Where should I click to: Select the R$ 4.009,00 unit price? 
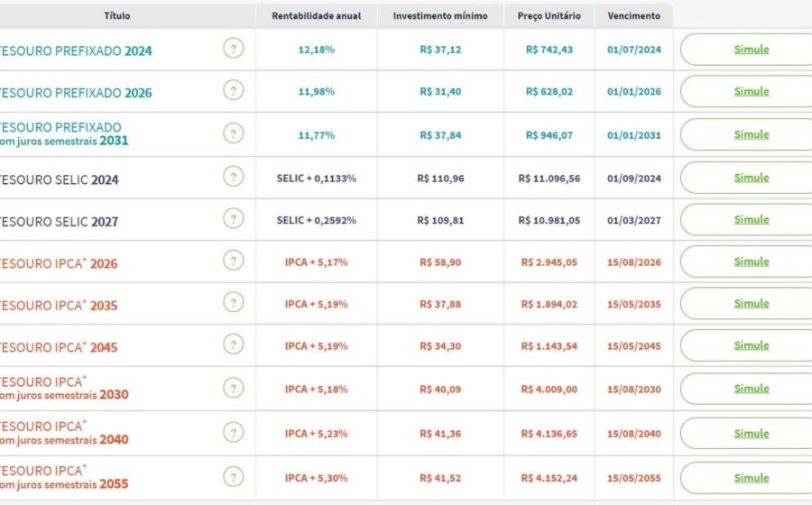(x=549, y=389)
